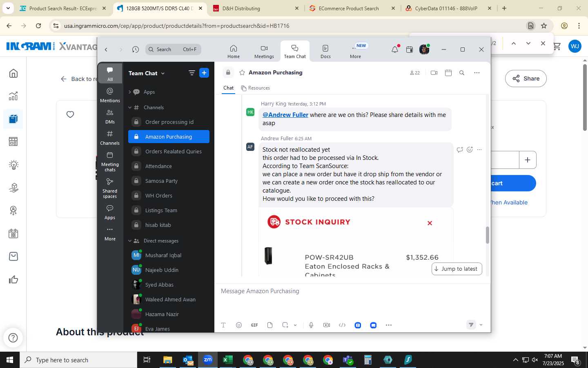View the 22 channel members

pyautogui.click(x=414, y=73)
